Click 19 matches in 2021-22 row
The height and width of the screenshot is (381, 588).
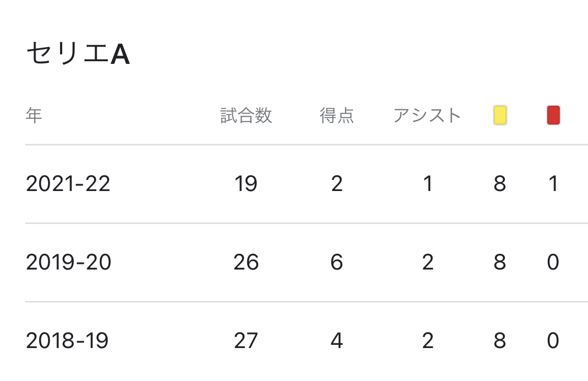(x=246, y=184)
